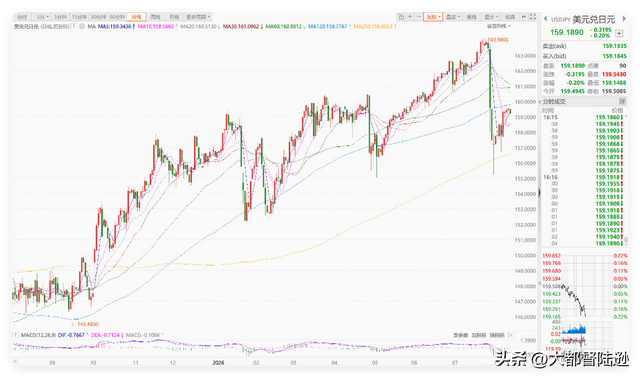The height and width of the screenshot is (378, 640).
Task: Go to previous symbol with left arrow
Action: coord(545,19)
